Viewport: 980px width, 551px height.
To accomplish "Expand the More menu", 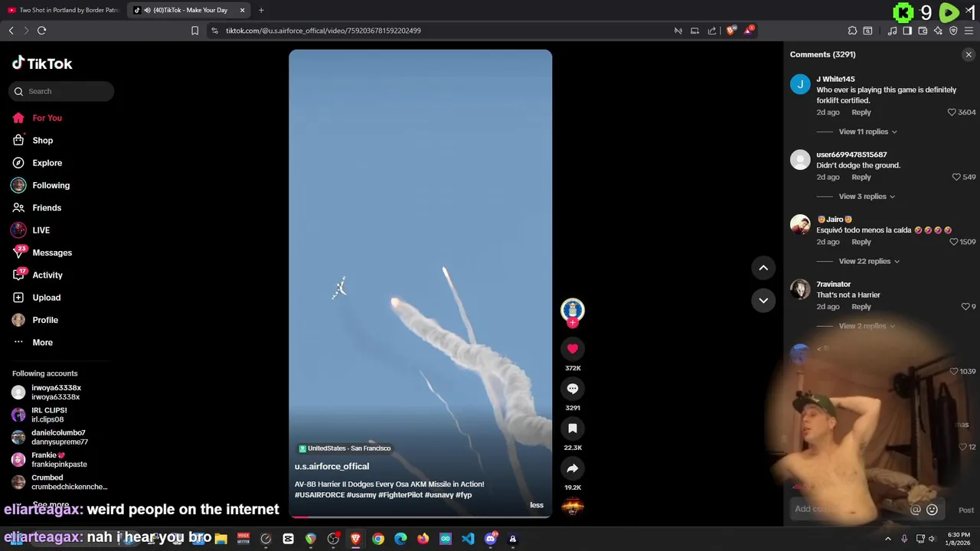I will point(32,342).
